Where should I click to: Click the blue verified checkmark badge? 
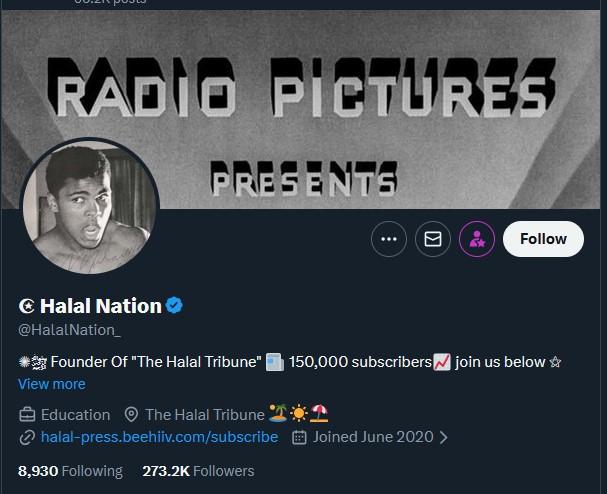click(x=174, y=305)
